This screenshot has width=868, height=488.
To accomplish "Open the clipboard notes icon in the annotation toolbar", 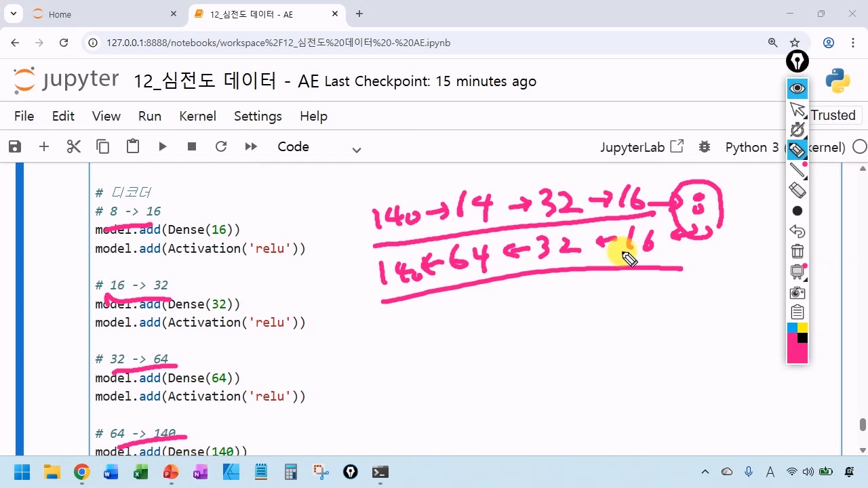I will (797, 312).
